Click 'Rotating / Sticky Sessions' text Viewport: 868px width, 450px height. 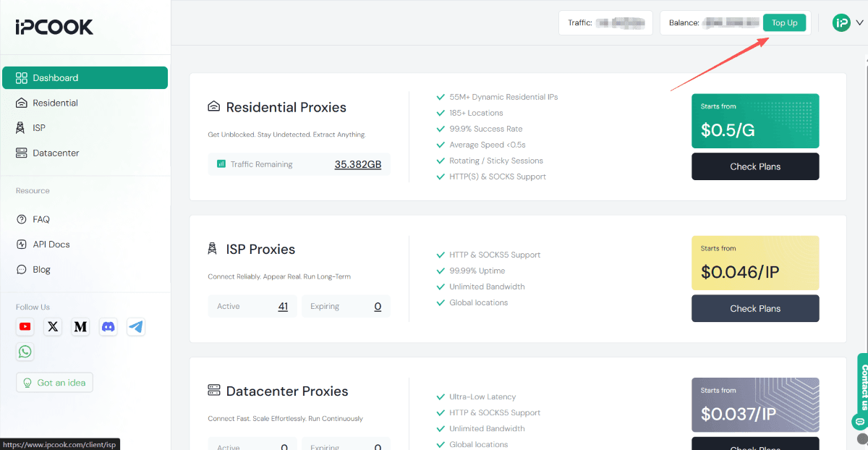496,161
